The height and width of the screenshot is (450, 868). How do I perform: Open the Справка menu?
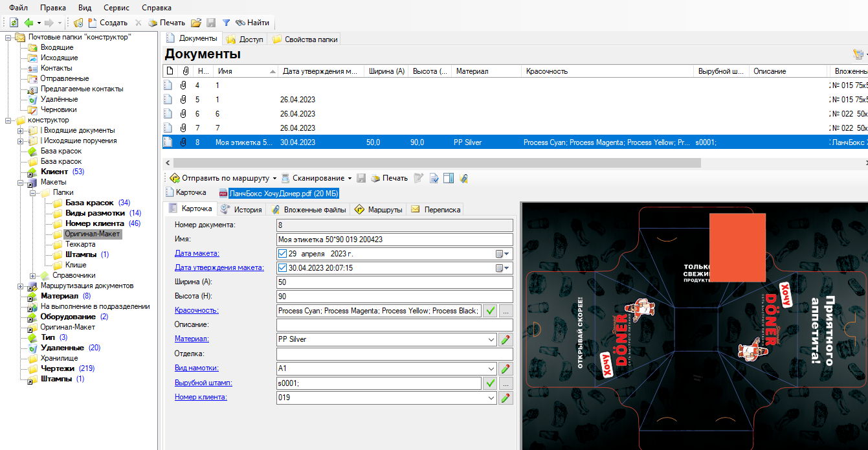coord(157,8)
